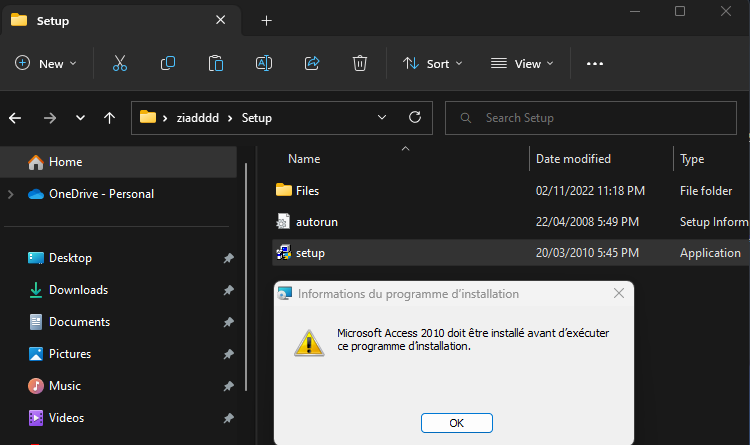
Task: Click the Cut scissors icon
Action: tap(120, 63)
